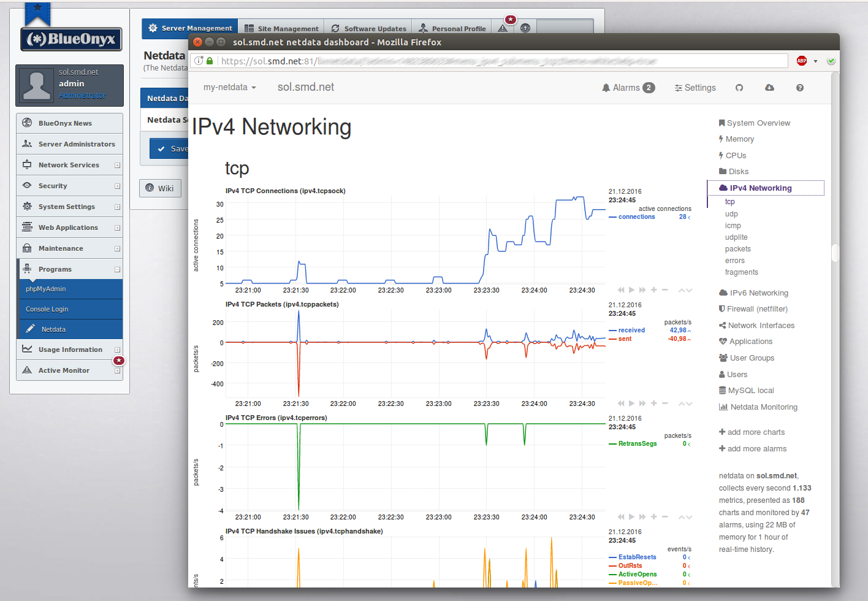This screenshot has width=868, height=601.
Task: Zoom out the IPv4 TCP Connections chart
Action: click(x=665, y=290)
